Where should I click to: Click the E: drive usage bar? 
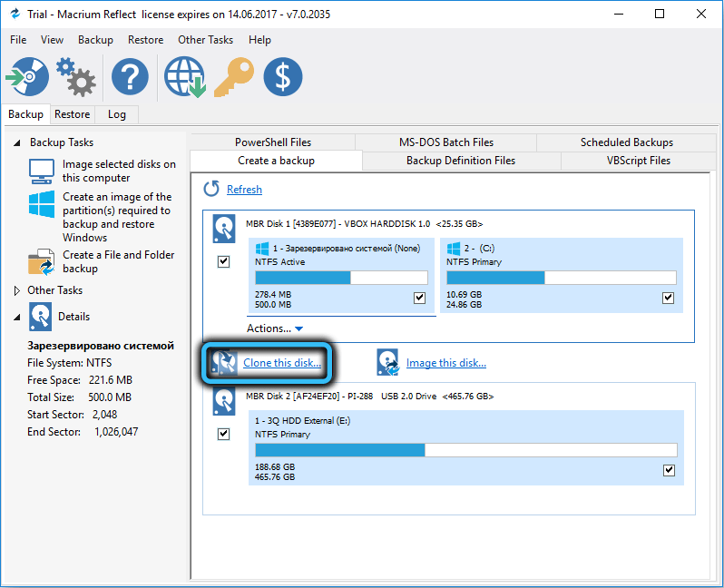(466, 450)
